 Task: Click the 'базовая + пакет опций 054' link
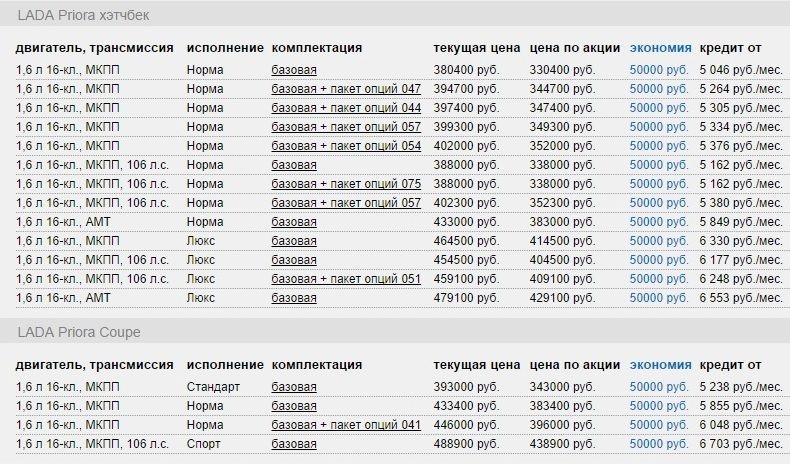point(346,146)
